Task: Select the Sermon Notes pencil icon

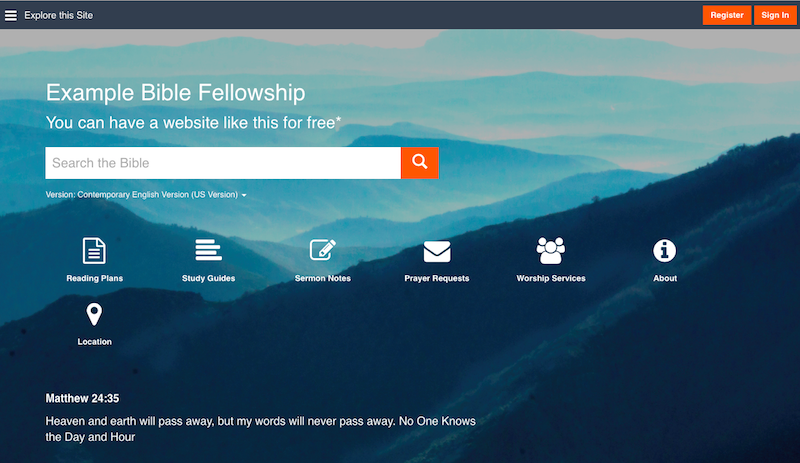Action: pyautogui.click(x=322, y=250)
